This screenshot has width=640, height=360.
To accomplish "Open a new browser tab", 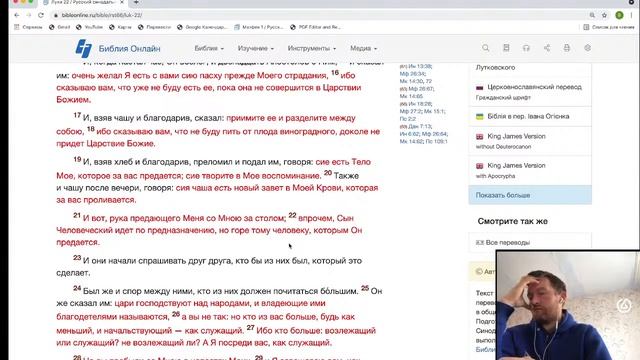I will coord(136,2).
